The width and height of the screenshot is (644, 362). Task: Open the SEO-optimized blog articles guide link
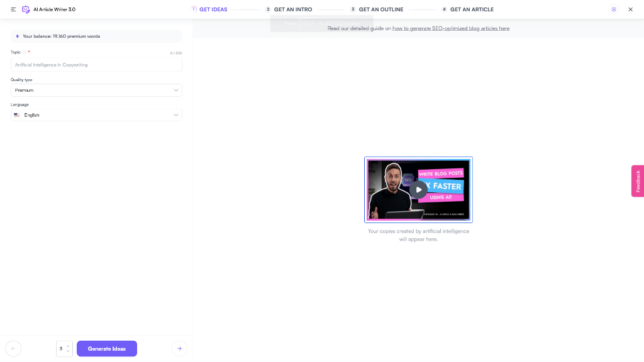[451, 28]
